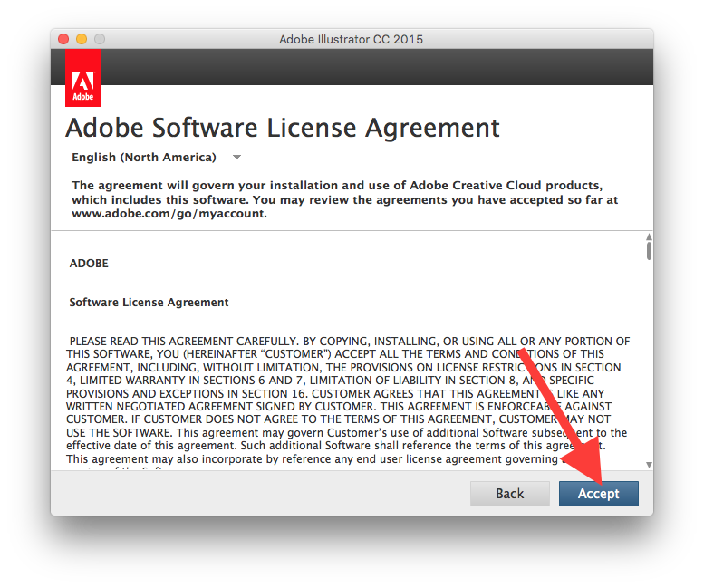Click the Adobe Software License Agreement heading
The height and width of the screenshot is (588, 704).
[x=283, y=129]
